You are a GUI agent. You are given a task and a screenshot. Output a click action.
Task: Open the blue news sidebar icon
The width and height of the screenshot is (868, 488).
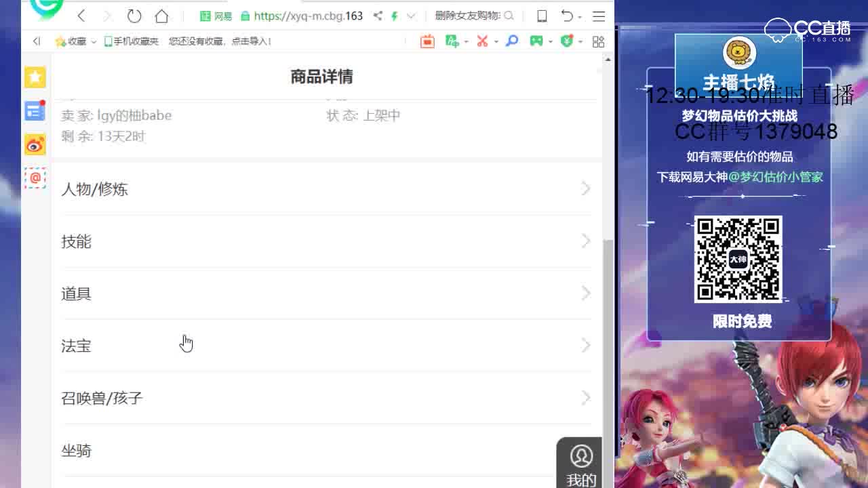(35, 110)
